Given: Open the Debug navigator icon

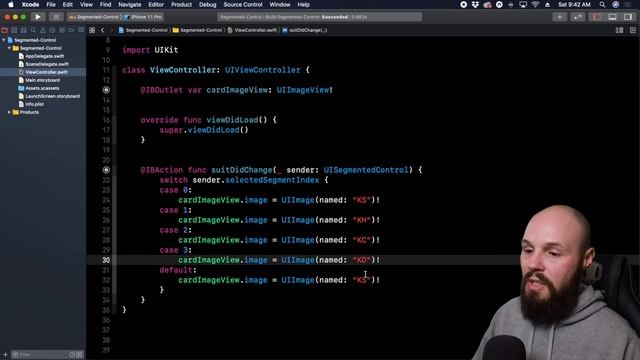Looking at the screenshot, I should pos(62,30).
